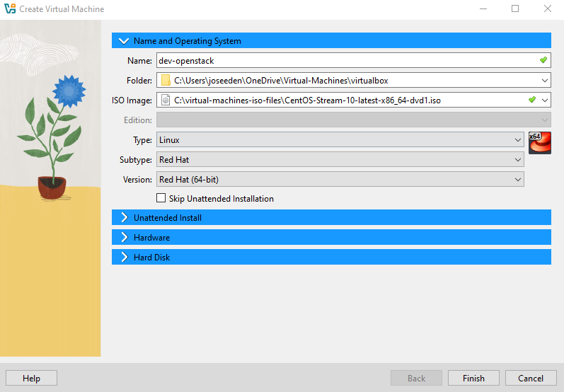Open the Folder dropdown arrow
Image resolution: width=564 pixels, height=392 pixels.
(543, 81)
